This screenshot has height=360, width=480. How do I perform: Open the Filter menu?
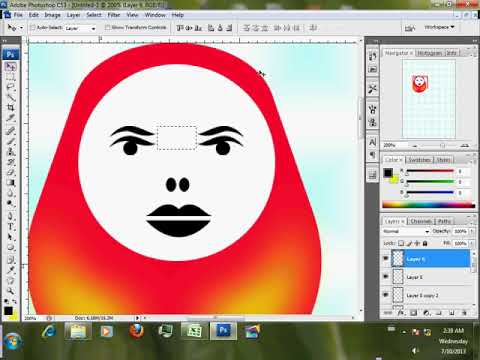point(114,15)
